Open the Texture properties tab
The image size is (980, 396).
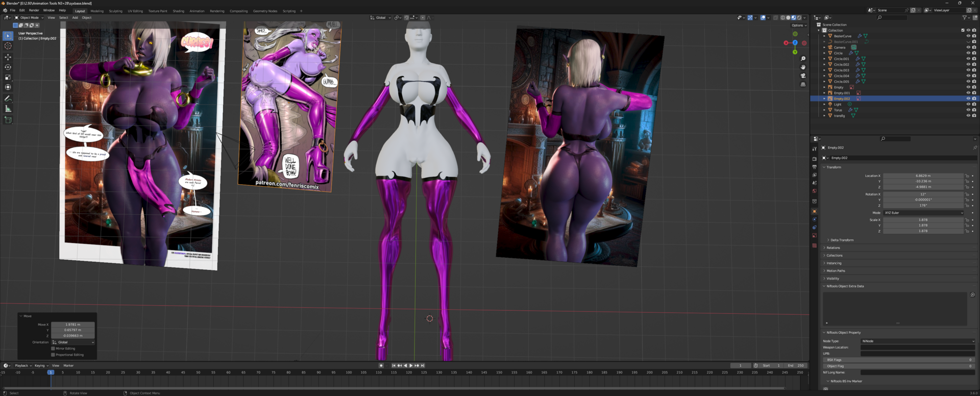click(814, 245)
